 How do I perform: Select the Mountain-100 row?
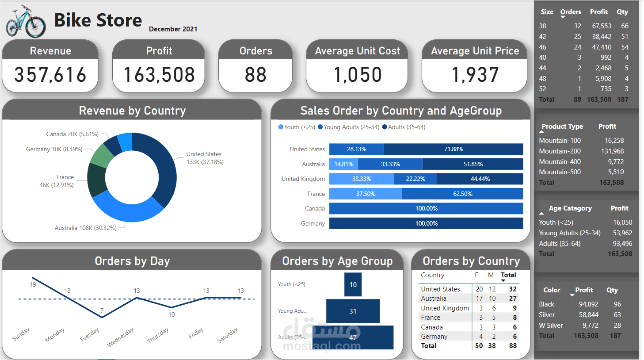(582, 141)
